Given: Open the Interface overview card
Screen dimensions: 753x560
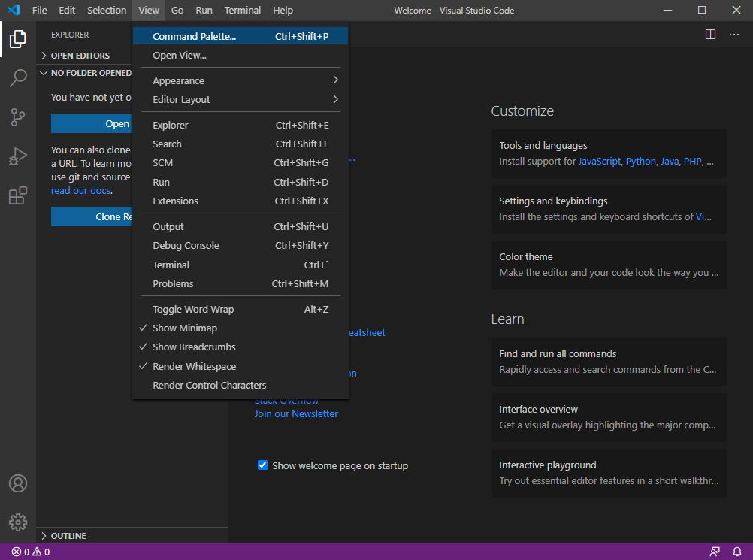Looking at the screenshot, I should coord(609,417).
